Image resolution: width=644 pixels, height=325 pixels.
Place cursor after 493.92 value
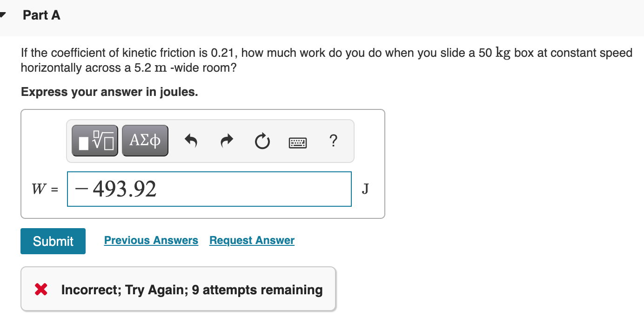(157, 189)
